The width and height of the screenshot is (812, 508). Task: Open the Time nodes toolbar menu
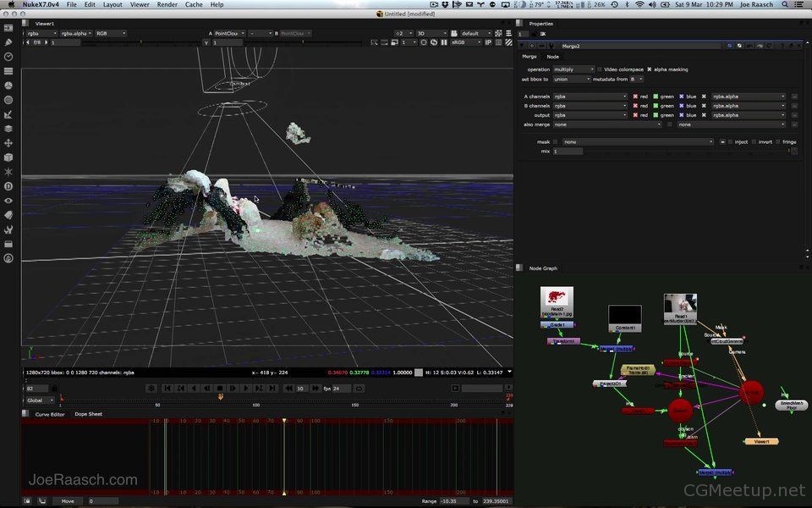8,56
